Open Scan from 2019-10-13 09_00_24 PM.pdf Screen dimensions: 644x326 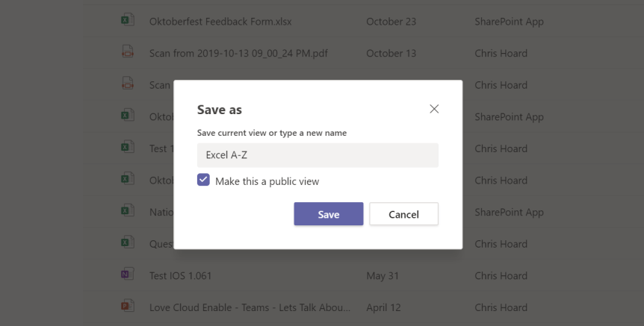tap(239, 53)
